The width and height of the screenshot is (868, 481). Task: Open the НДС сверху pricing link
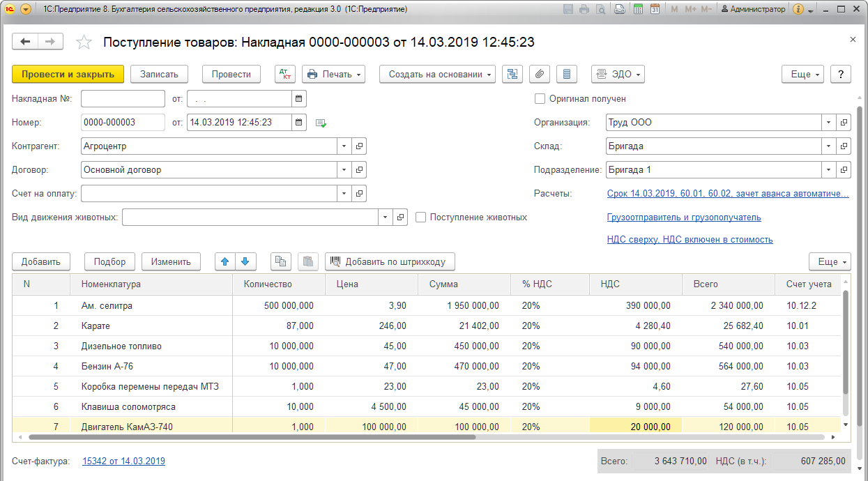[x=690, y=240]
